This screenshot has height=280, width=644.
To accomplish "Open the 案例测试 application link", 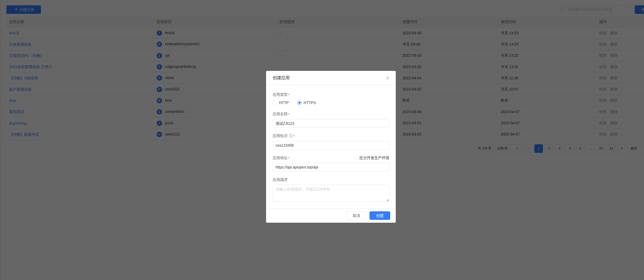I will click(16, 112).
